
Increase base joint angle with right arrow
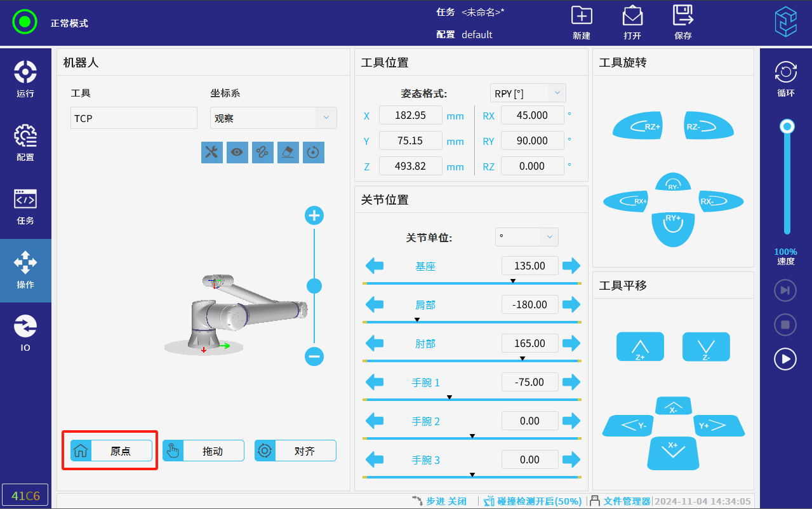point(571,266)
